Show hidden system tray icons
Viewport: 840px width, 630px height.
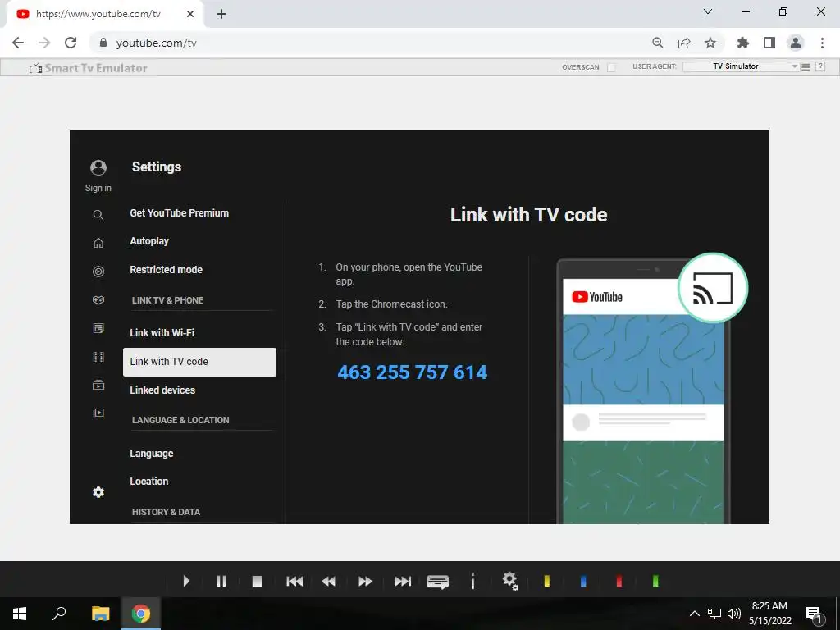tap(694, 614)
